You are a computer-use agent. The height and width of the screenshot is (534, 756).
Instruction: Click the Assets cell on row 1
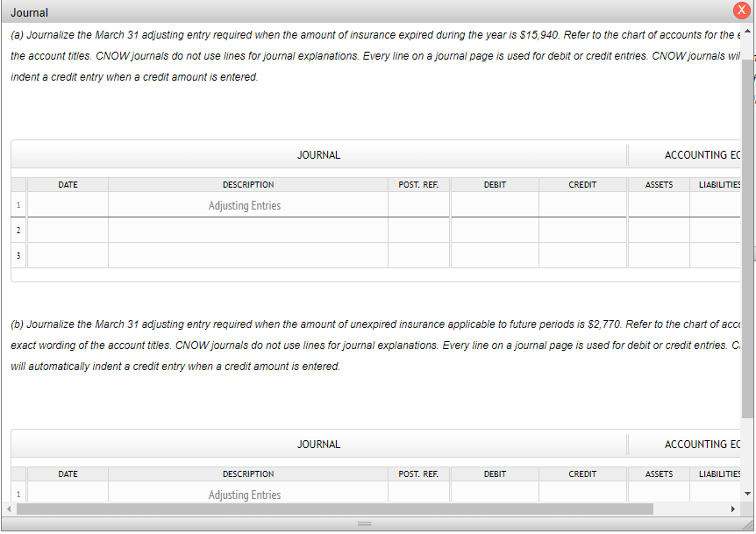[659, 203]
